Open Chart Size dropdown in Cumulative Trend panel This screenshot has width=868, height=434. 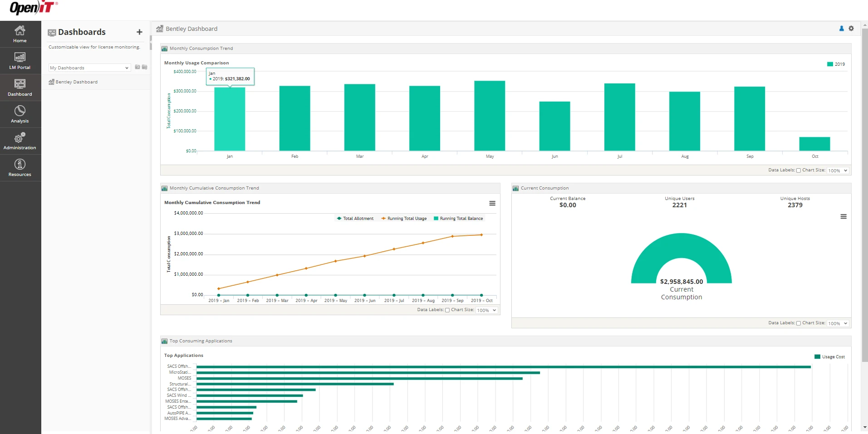click(486, 310)
